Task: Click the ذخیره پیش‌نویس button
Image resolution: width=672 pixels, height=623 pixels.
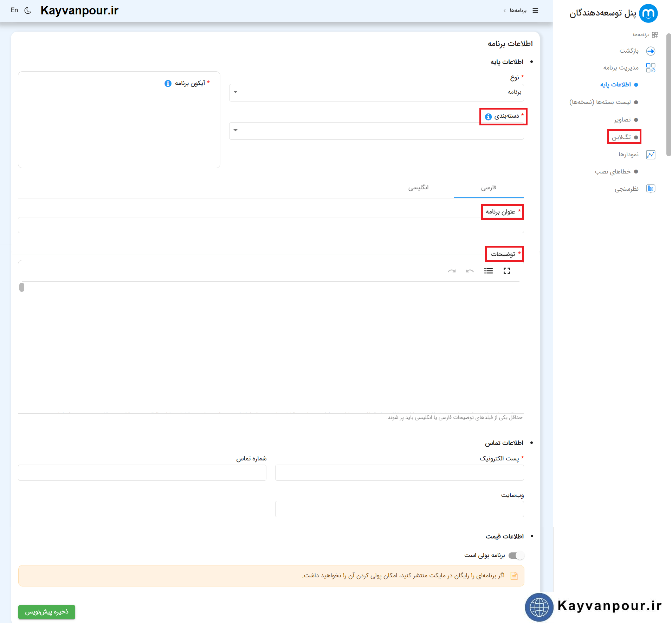Action: tap(47, 612)
